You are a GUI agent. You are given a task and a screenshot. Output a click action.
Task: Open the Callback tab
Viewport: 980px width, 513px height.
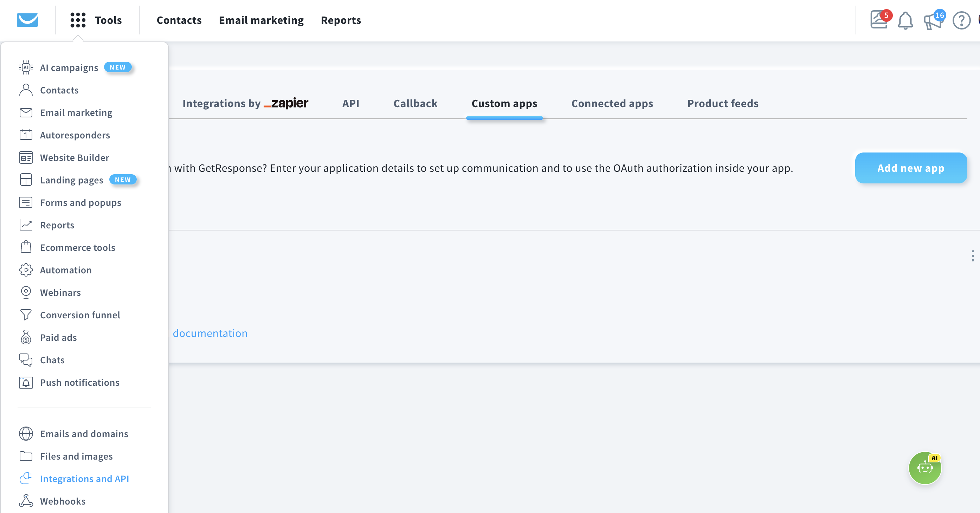click(415, 103)
